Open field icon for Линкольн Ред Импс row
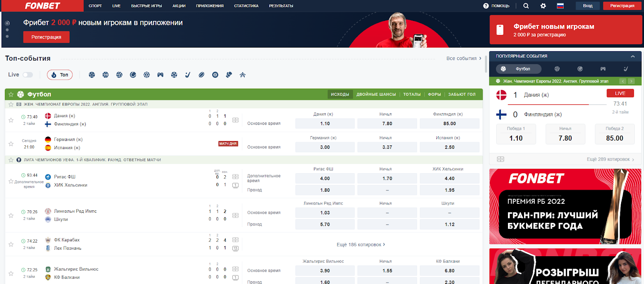The height and width of the screenshot is (284, 644). click(235, 216)
